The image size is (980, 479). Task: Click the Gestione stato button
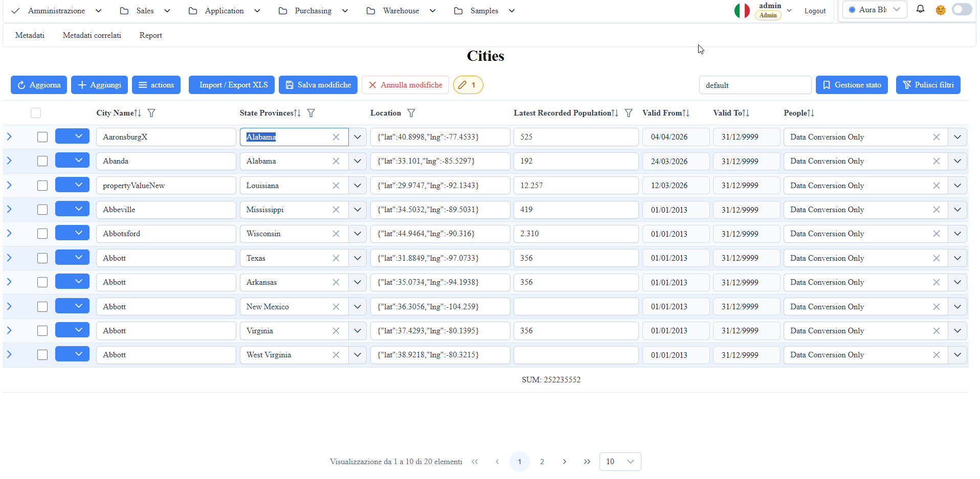(x=852, y=85)
